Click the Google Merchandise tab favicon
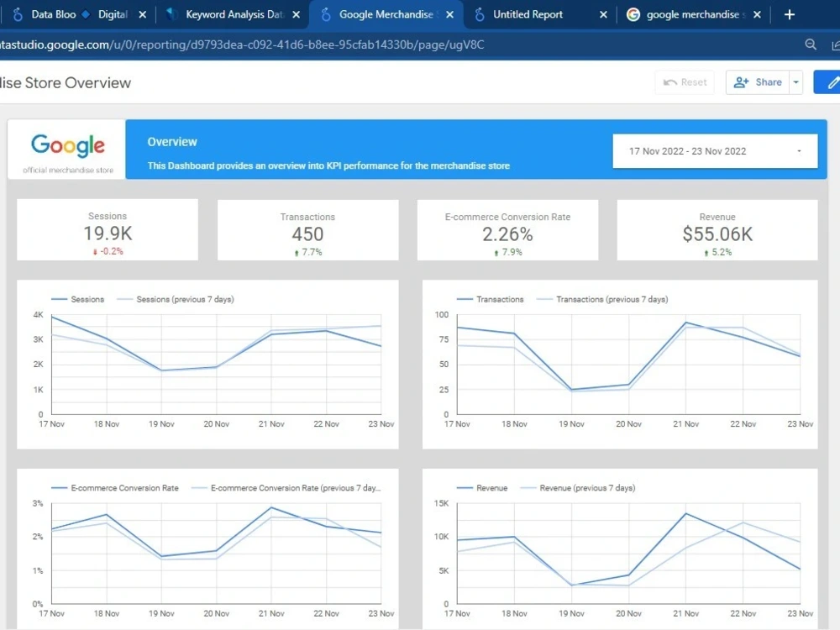The image size is (840, 630). pyautogui.click(x=326, y=14)
